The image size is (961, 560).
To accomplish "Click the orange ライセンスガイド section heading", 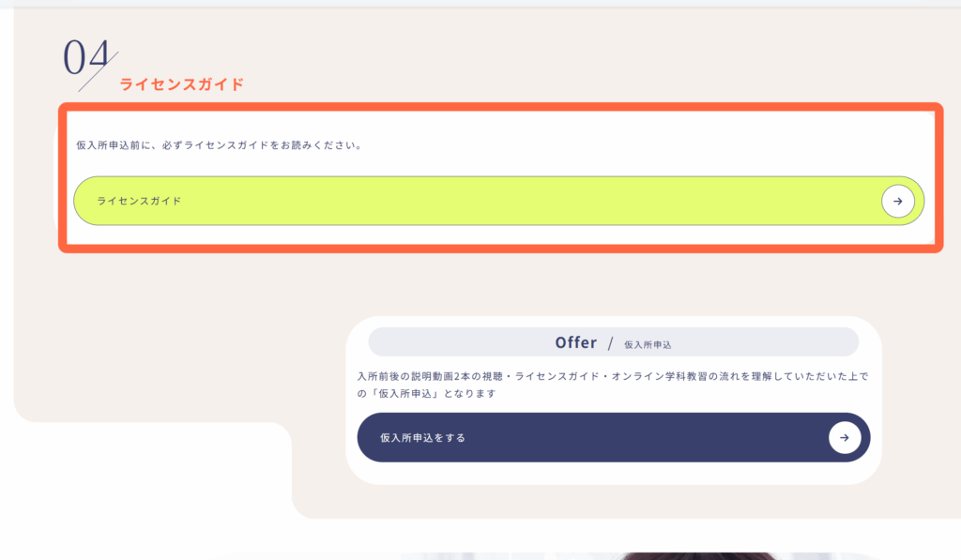I will pyautogui.click(x=181, y=84).
